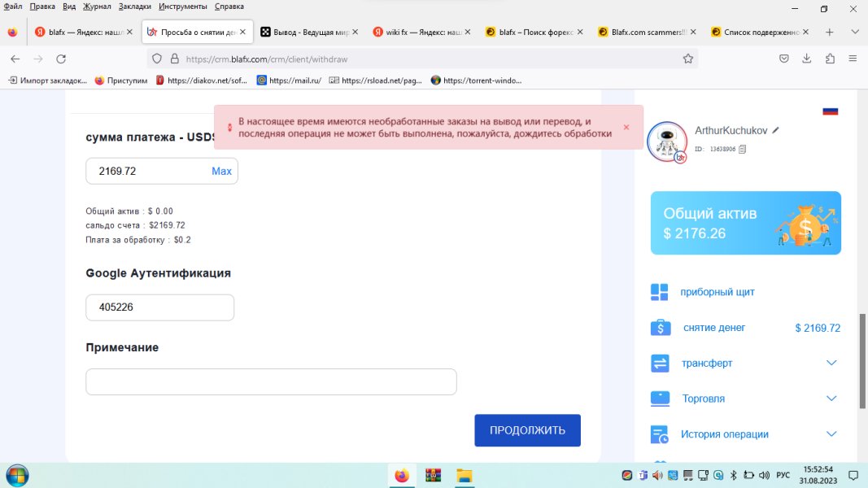Reload the page with refresh icon

61,59
